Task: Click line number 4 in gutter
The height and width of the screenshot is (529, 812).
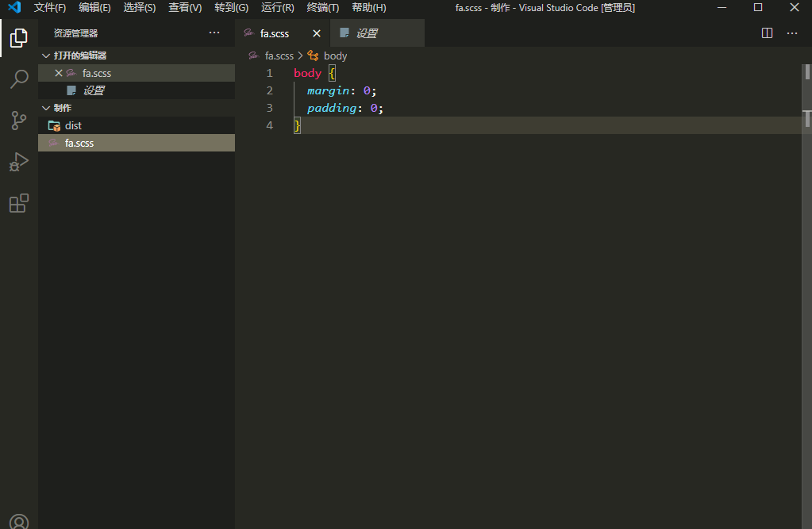Action: pyautogui.click(x=269, y=125)
